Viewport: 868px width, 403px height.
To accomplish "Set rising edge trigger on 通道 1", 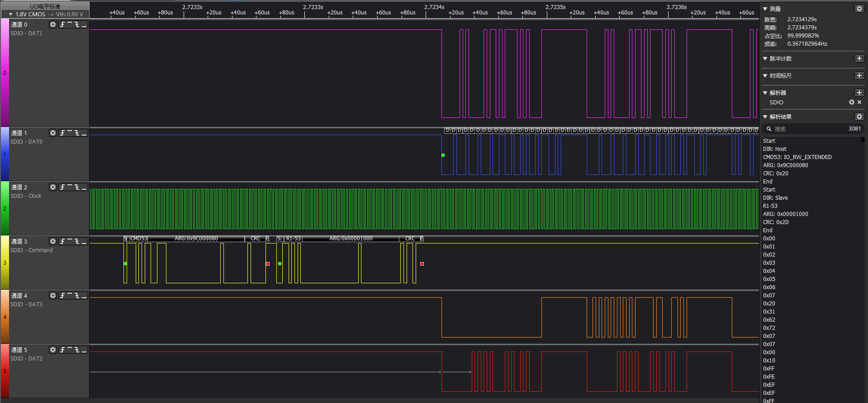I will 62,133.
